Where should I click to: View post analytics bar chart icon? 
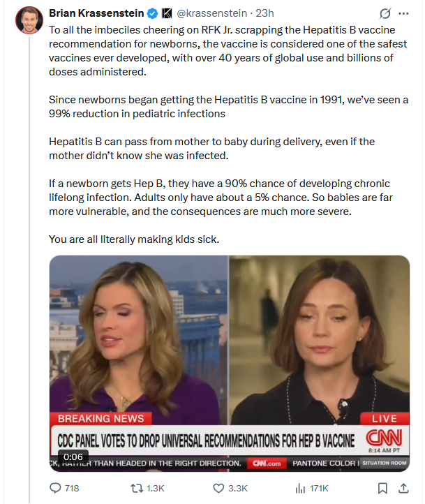pos(300,488)
